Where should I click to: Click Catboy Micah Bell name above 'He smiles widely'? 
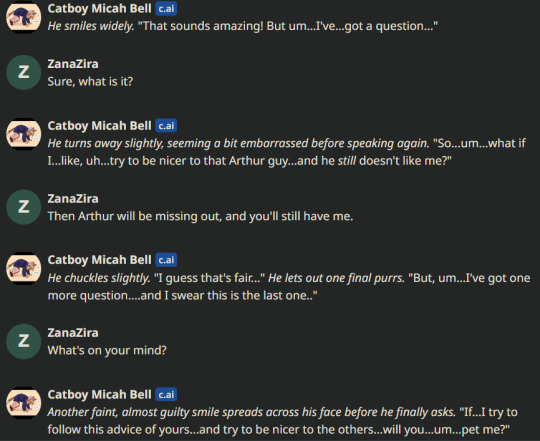click(x=100, y=8)
